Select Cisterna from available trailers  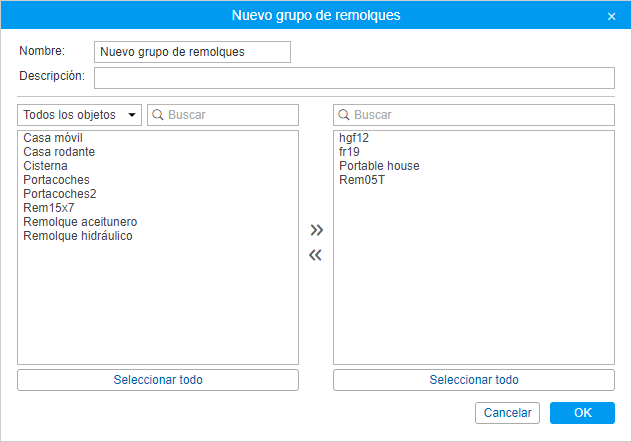point(46,166)
